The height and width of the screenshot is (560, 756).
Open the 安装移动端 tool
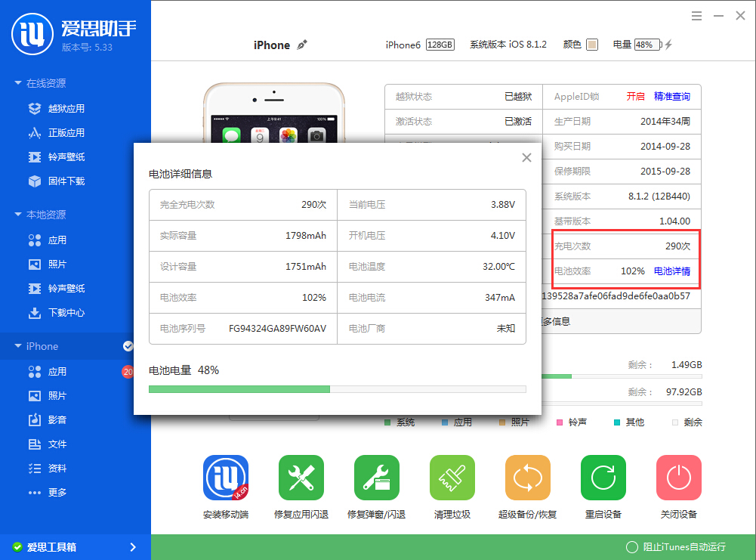click(x=225, y=478)
